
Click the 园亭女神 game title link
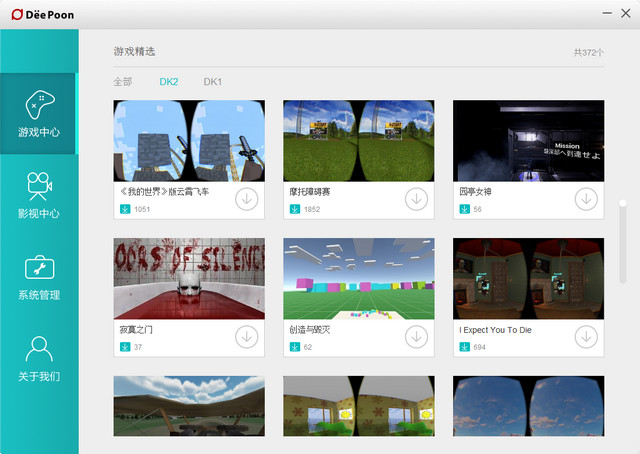pos(475,191)
